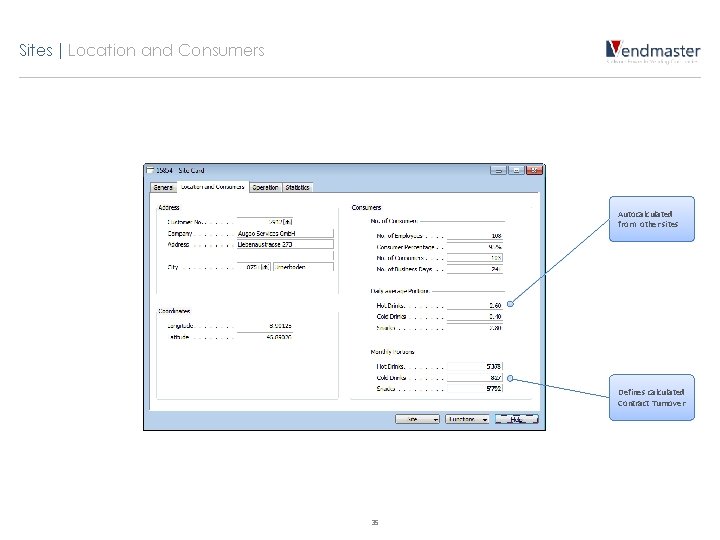Click into the Company field
The image size is (720, 540).
(285, 233)
